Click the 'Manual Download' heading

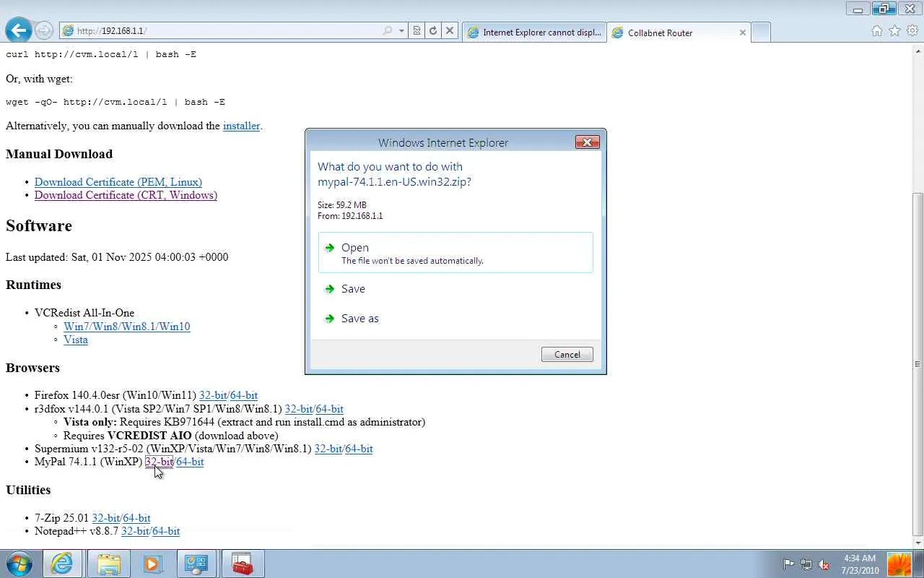pos(59,154)
